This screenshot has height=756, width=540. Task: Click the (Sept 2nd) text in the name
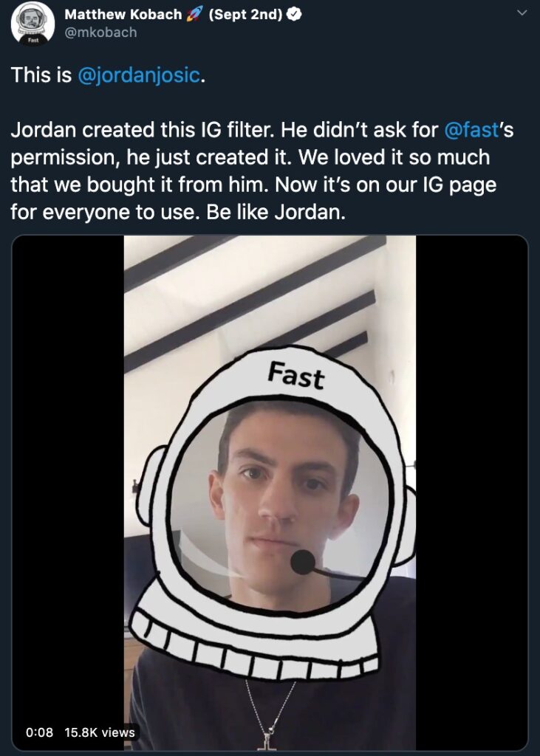pos(245,15)
